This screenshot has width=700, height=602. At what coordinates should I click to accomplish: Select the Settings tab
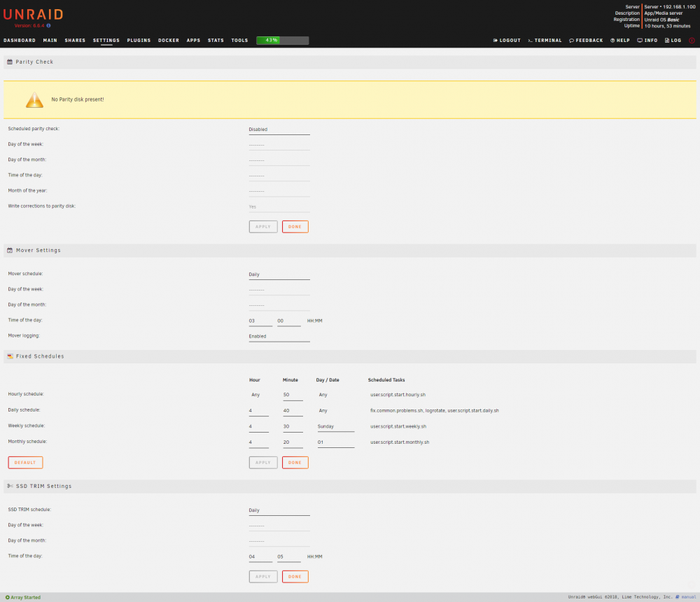(x=106, y=41)
